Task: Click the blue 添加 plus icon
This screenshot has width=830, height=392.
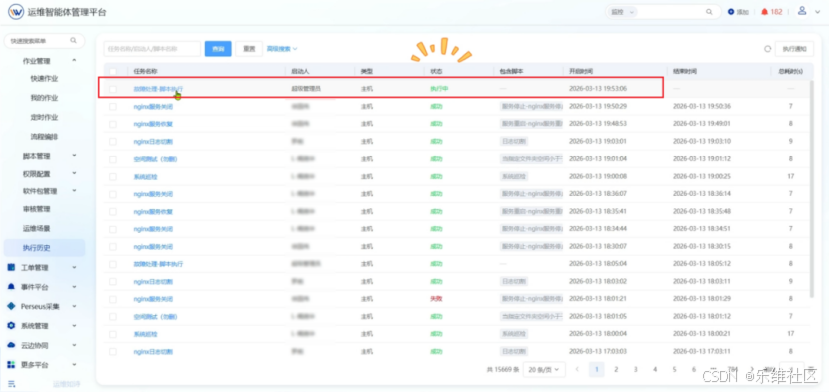Action: coord(731,12)
